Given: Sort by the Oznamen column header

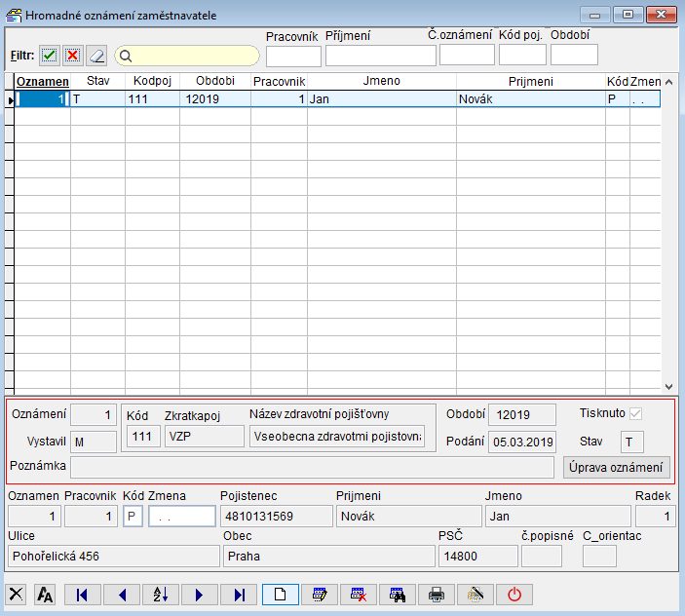Looking at the screenshot, I should 42,81.
